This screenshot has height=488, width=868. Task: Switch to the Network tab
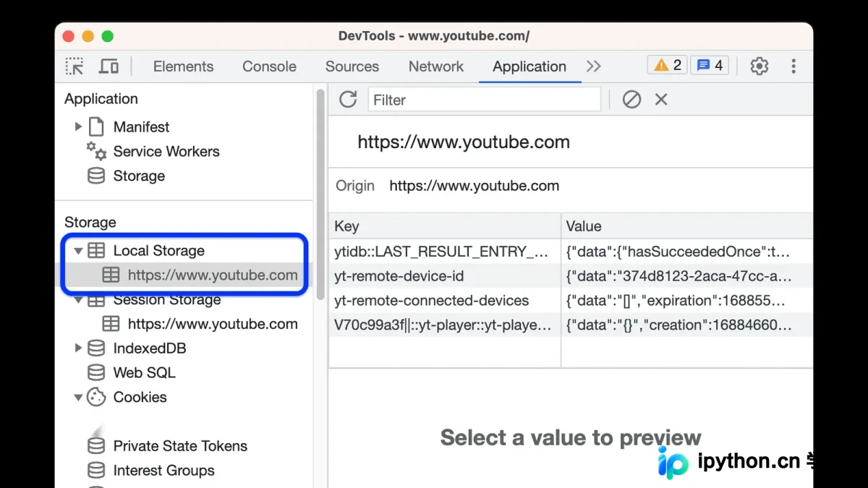[x=436, y=66]
